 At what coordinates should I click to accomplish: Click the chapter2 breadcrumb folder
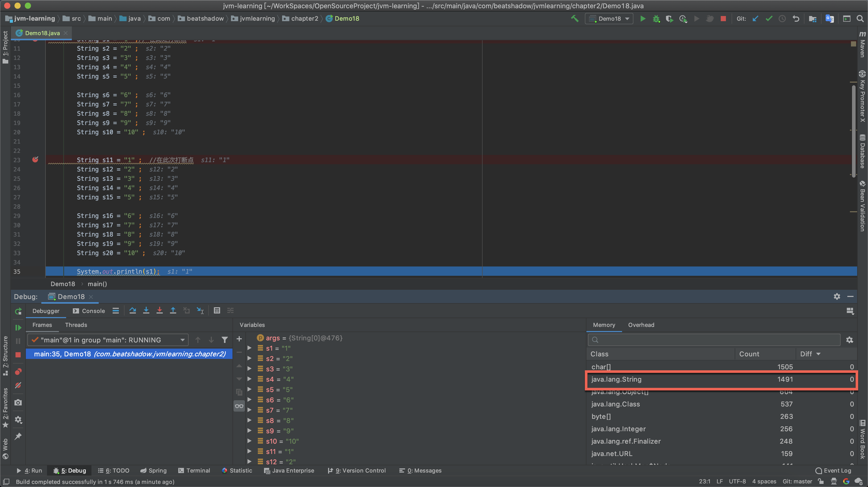(x=300, y=19)
